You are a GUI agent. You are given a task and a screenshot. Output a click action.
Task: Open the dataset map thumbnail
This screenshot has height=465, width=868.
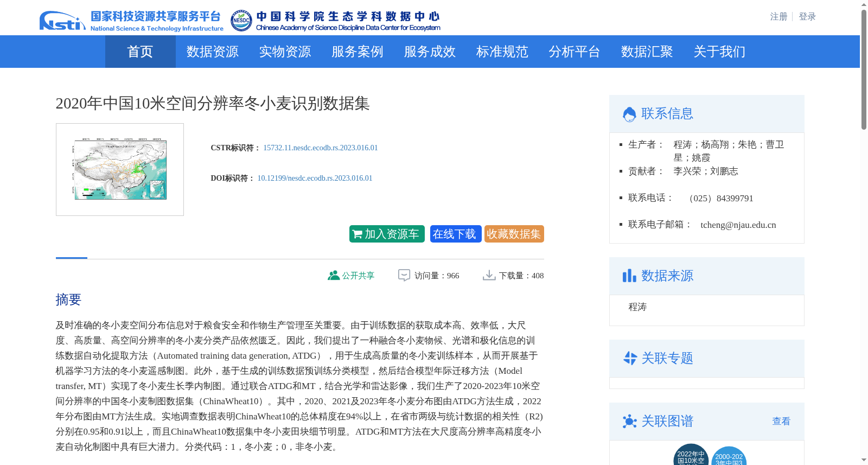(x=120, y=169)
